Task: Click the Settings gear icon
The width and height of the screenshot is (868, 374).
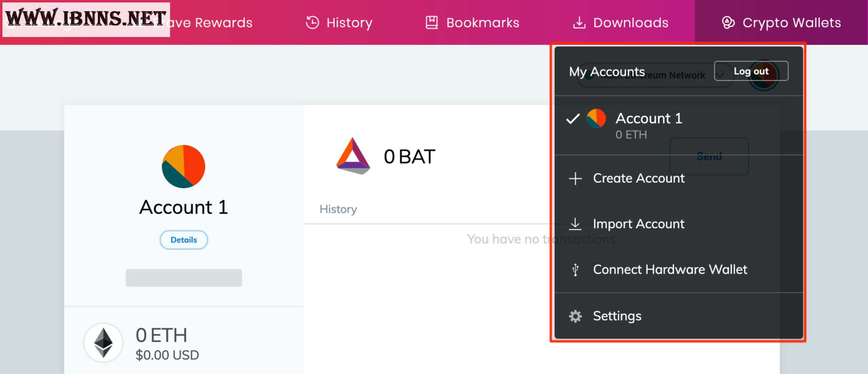Action: (x=575, y=316)
